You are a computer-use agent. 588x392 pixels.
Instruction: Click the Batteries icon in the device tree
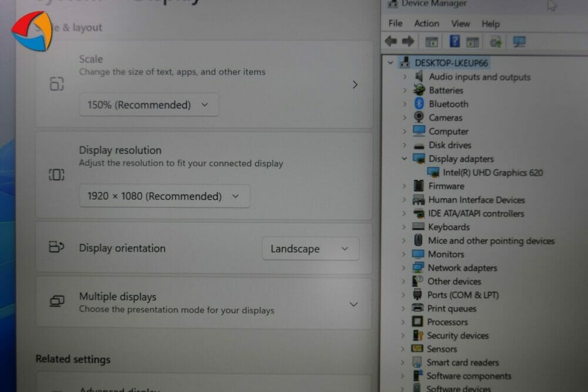pos(419,90)
